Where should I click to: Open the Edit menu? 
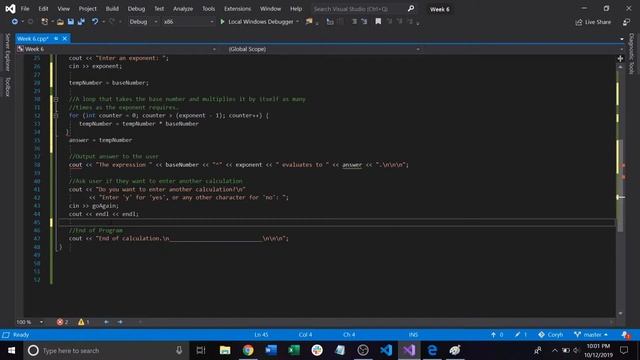43,9
